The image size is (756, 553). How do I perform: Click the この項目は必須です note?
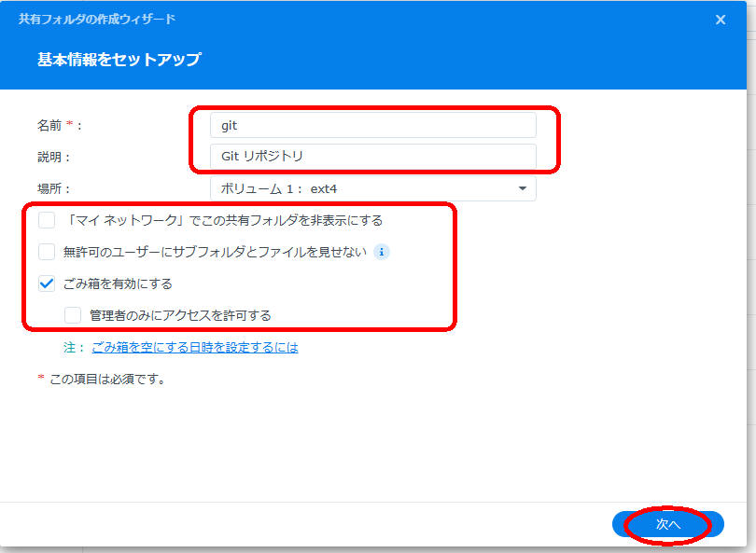pyautogui.click(x=106, y=380)
